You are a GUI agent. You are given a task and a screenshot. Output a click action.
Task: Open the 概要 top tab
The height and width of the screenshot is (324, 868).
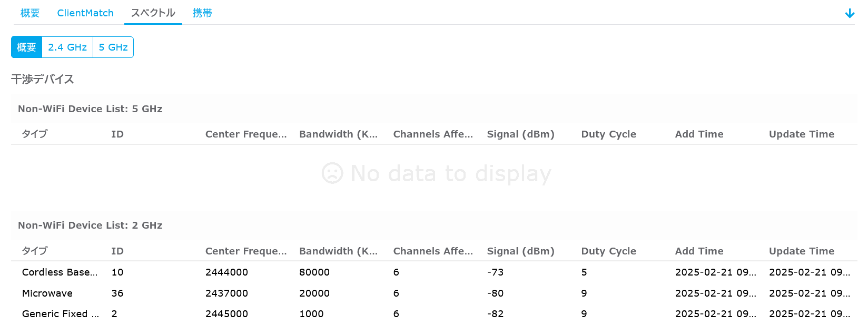click(30, 13)
